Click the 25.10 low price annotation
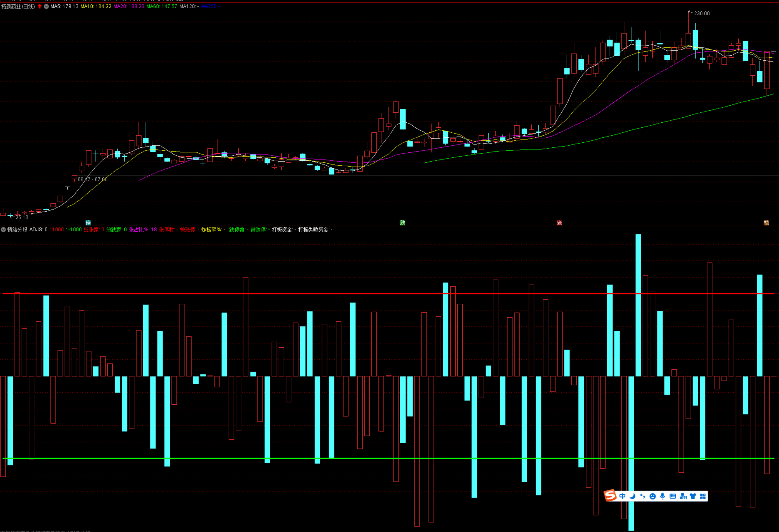Screen dimensions: 779x532 pyautogui.click(x=22, y=217)
